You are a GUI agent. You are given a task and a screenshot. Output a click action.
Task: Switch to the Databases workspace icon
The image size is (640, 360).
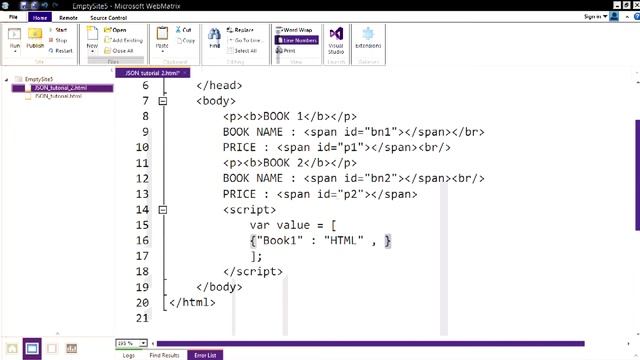52,349
